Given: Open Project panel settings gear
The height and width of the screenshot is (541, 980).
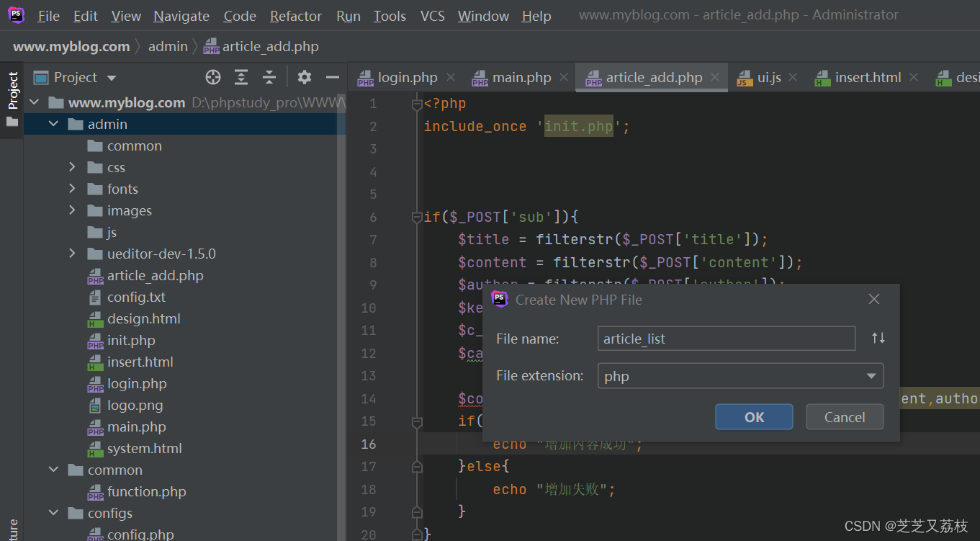Looking at the screenshot, I should pos(305,77).
